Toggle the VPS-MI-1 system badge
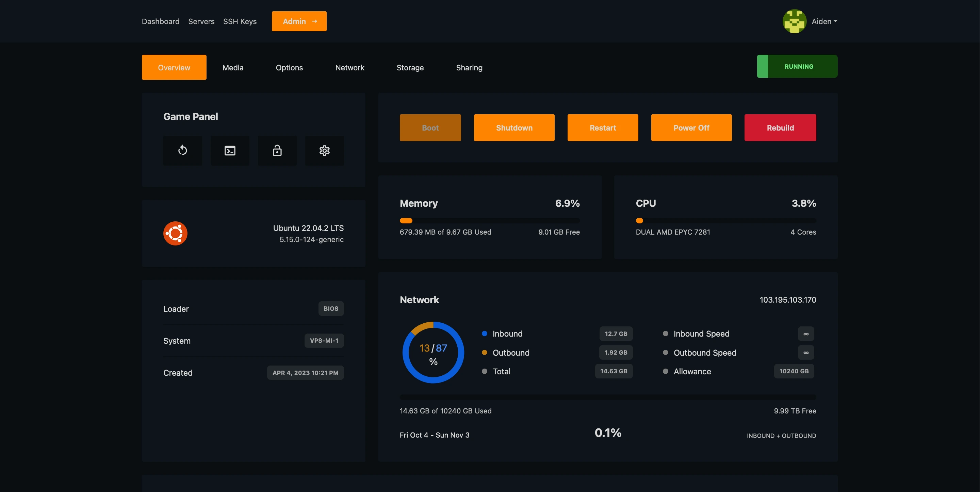This screenshot has width=980, height=492. point(324,340)
